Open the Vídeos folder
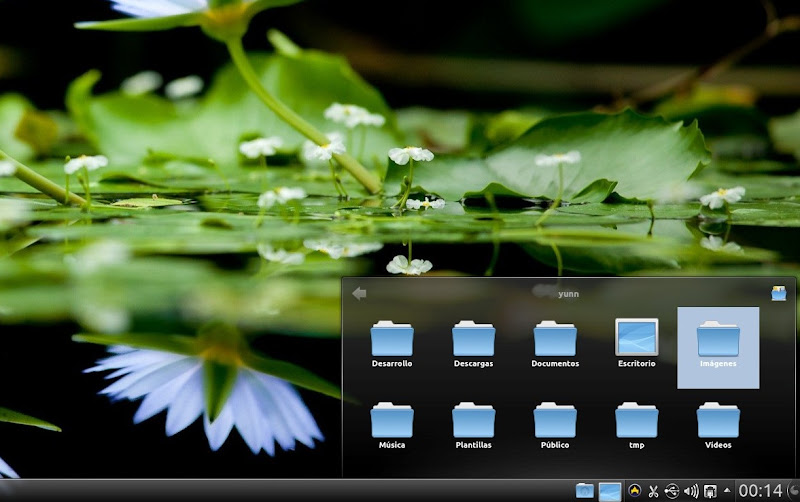The image size is (800, 502). click(x=718, y=421)
